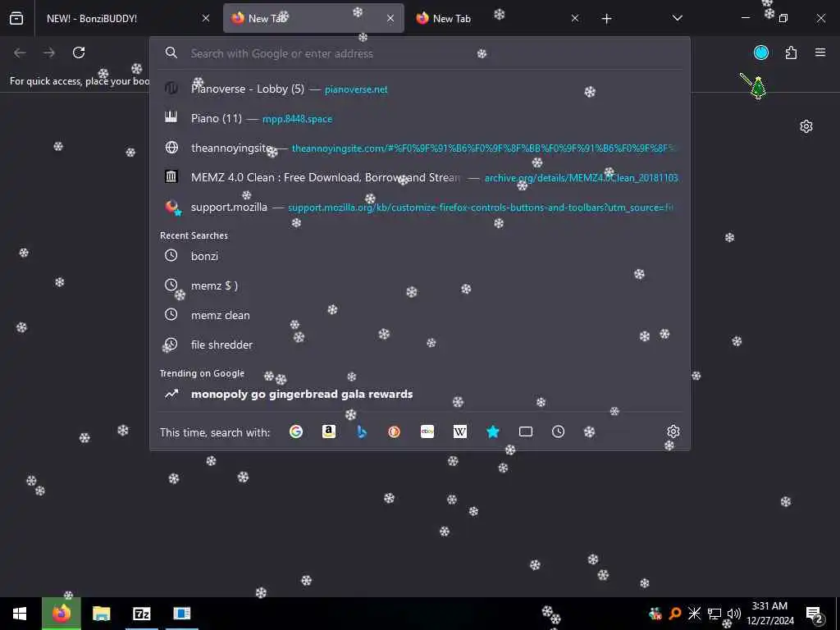
Task: Switch to the NEW! - BonziBUDDY! tab
Action: [126, 18]
